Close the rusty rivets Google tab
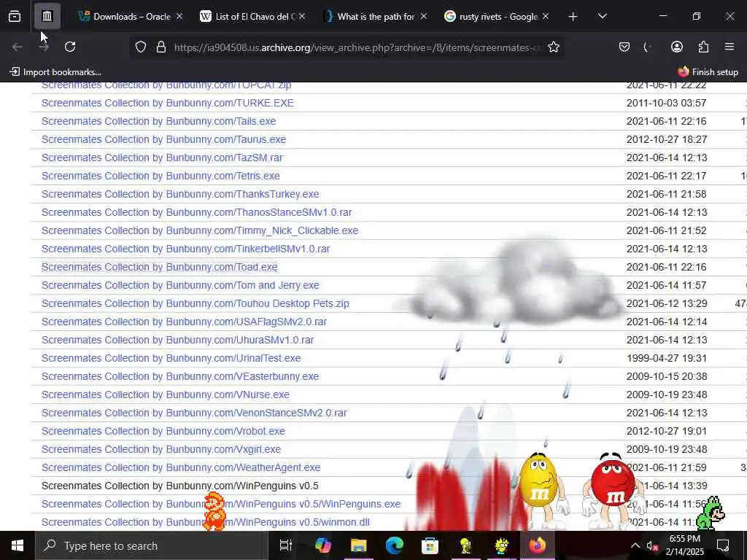 point(546,17)
